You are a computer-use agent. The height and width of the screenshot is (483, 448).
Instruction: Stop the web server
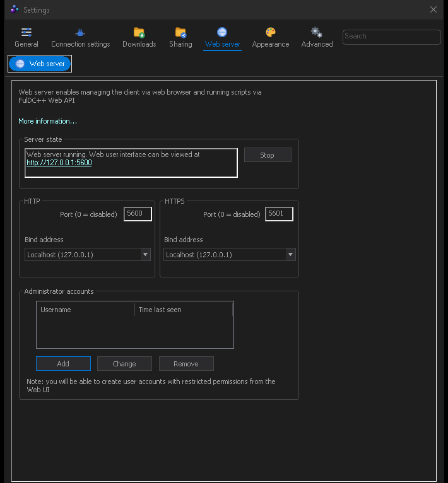[x=268, y=155]
